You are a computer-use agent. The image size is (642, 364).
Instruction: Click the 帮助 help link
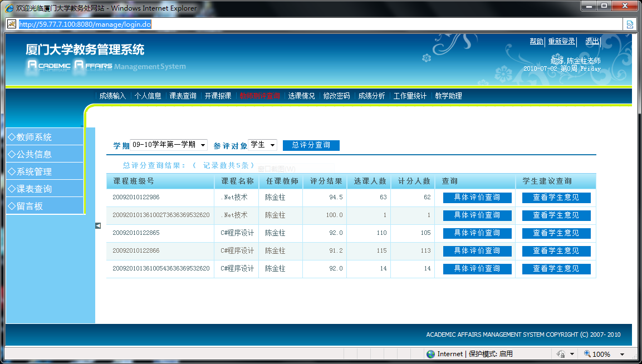[x=536, y=42]
